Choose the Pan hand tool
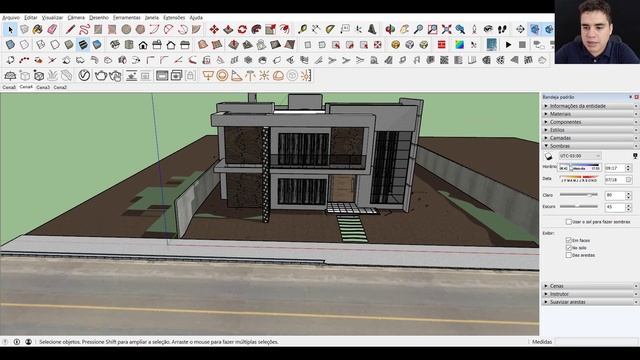Image resolution: width=640 pixels, height=360 pixels. (404, 29)
